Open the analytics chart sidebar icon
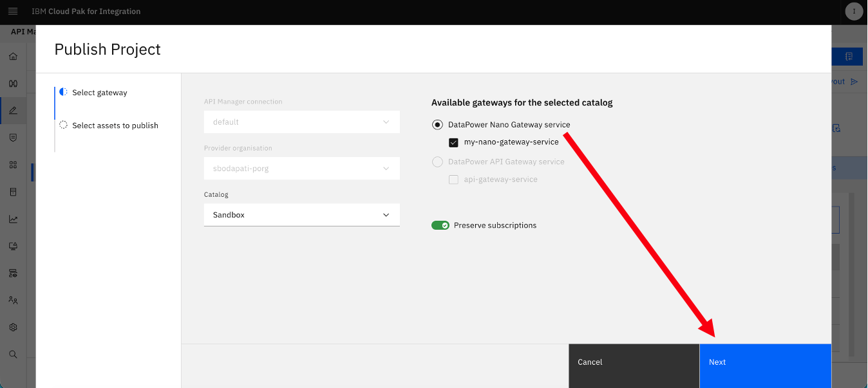868x388 pixels. 13,219
